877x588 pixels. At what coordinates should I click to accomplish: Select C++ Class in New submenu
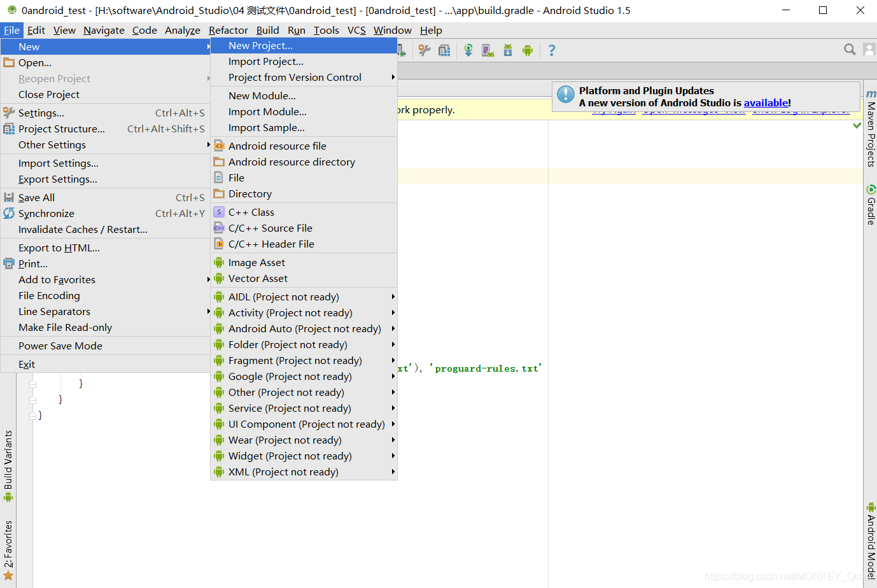[x=304, y=212]
